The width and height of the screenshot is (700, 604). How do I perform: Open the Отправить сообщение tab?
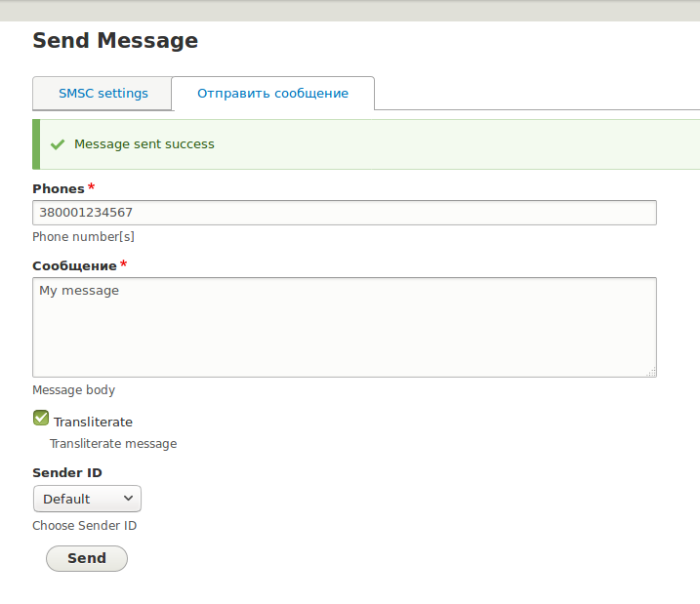click(272, 94)
